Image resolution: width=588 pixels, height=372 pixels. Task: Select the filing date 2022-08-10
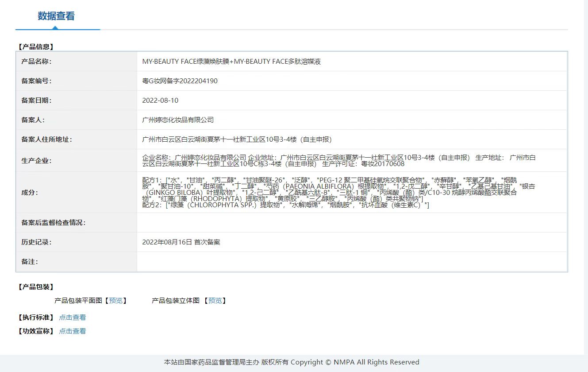[x=160, y=101]
